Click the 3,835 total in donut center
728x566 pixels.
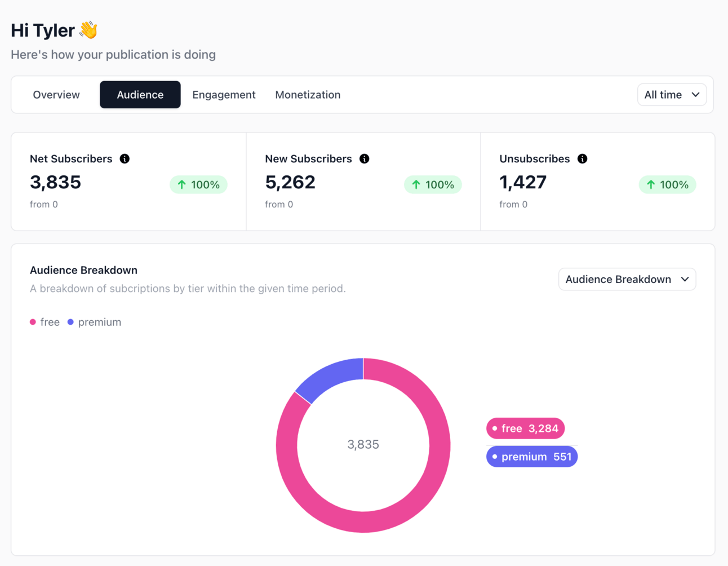coord(363,445)
